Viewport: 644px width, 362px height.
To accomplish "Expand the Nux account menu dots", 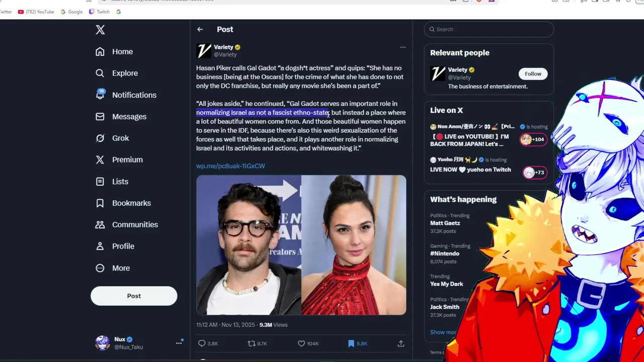I will [179, 343].
